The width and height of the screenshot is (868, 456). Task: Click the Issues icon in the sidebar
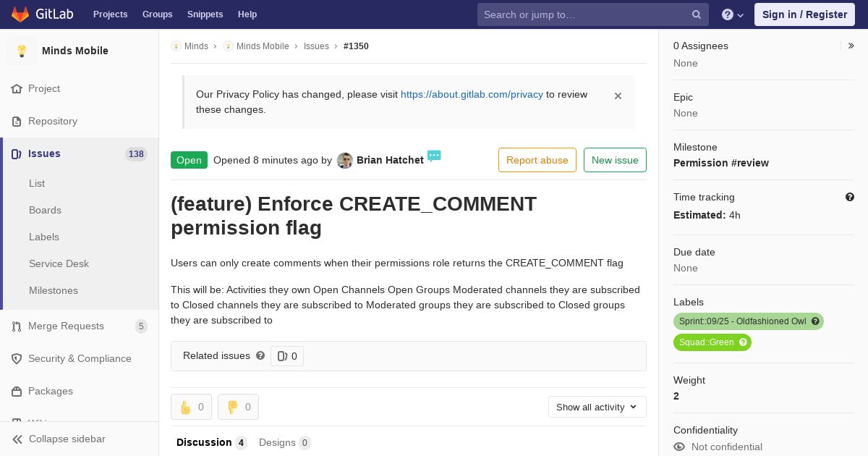pyautogui.click(x=17, y=154)
